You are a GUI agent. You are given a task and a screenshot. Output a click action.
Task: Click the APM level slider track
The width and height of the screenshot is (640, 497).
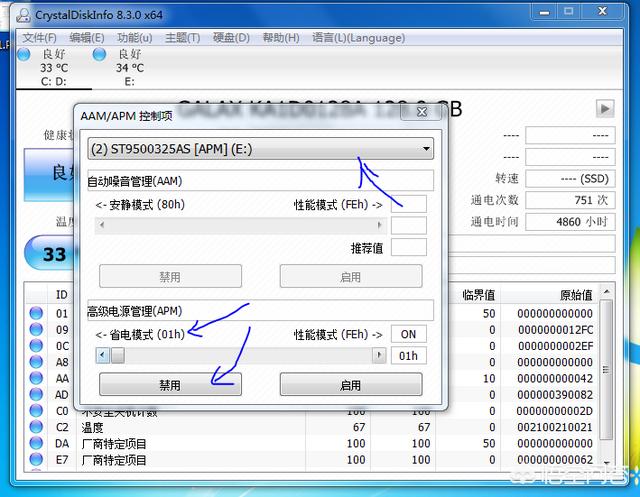[x=240, y=355]
